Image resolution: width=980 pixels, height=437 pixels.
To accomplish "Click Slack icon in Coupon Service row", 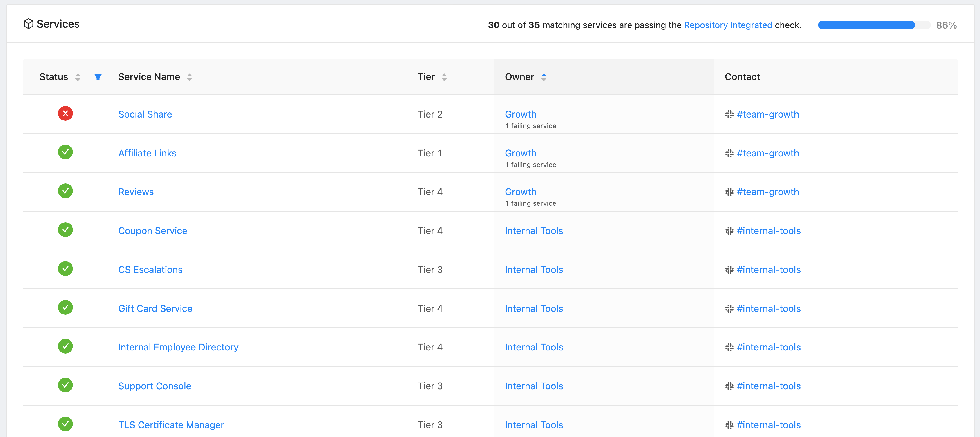I will click(x=729, y=231).
